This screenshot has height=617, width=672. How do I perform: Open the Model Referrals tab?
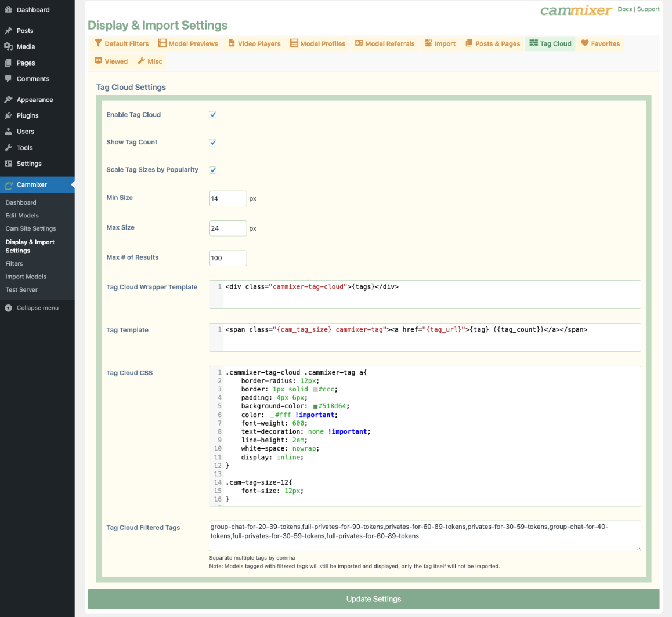pos(385,43)
